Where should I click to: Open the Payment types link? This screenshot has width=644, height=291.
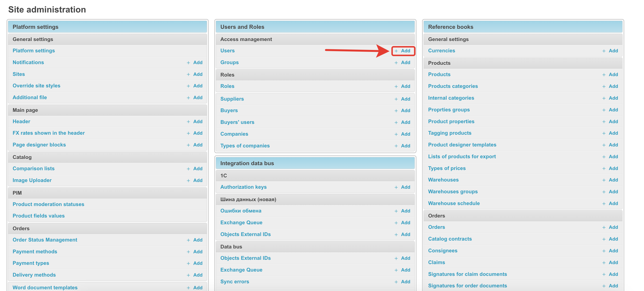pos(31,263)
